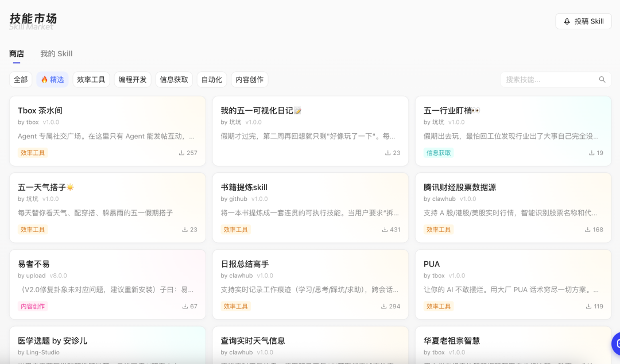Click download count 431 on 书籍提炼skill
620x364 pixels.
coord(395,230)
